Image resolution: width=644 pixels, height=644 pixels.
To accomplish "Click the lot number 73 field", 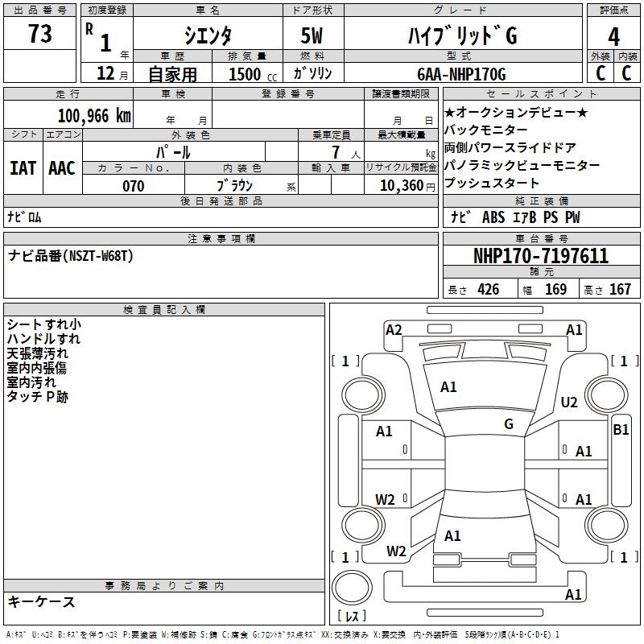I will [x=39, y=35].
